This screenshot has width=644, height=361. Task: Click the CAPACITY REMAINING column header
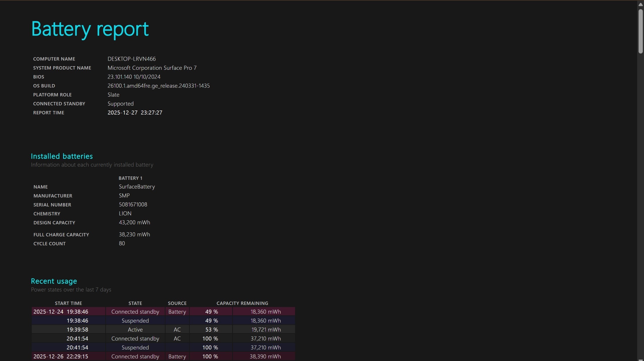coord(242,303)
